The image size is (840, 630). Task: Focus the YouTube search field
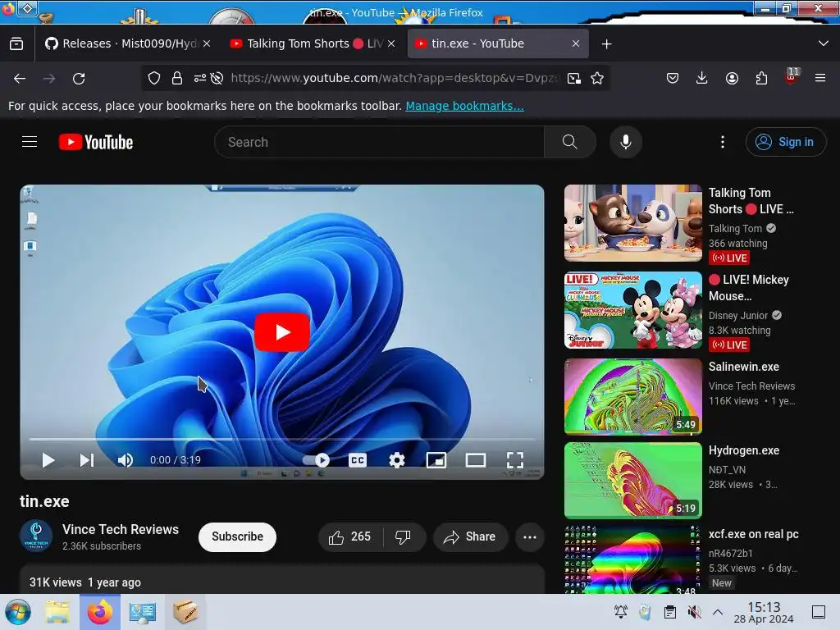coord(379,142)
